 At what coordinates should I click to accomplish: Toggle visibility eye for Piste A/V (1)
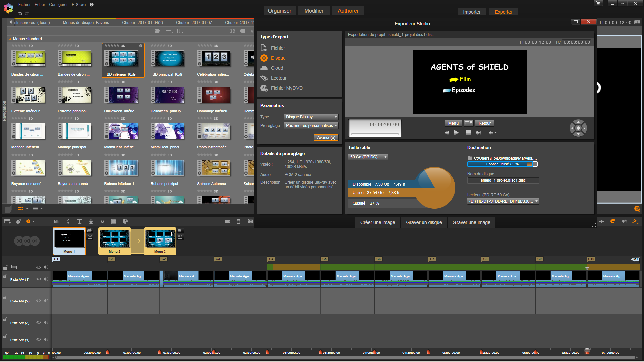pyautogui.click(x=39, y=279)
